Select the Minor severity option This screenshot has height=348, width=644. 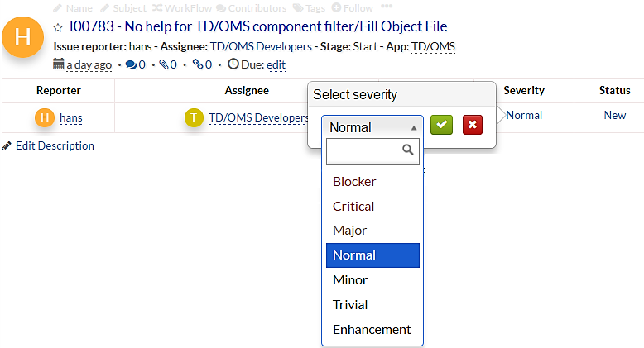pos(350,279)
